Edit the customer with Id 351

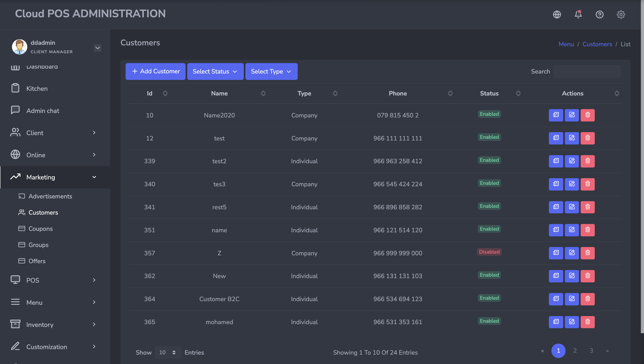pos(572,230)
